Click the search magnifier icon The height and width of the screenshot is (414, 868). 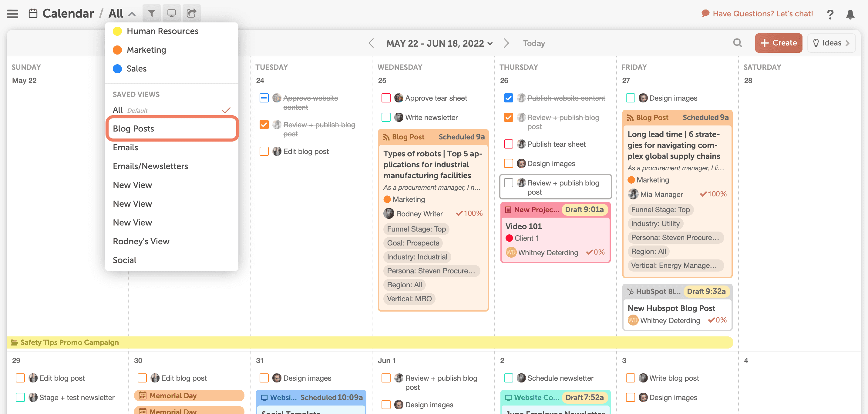pos(738,43)
